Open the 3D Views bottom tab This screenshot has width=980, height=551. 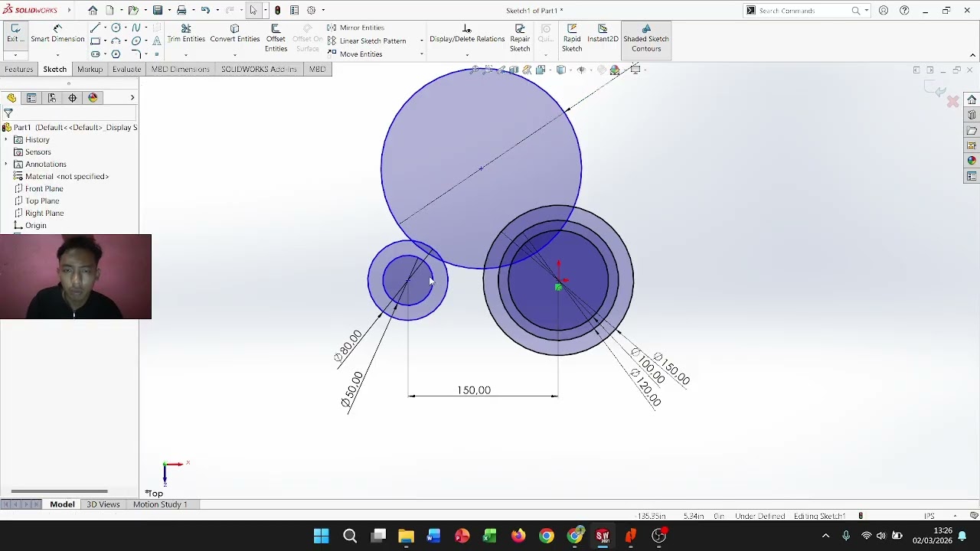click(103, 504)
